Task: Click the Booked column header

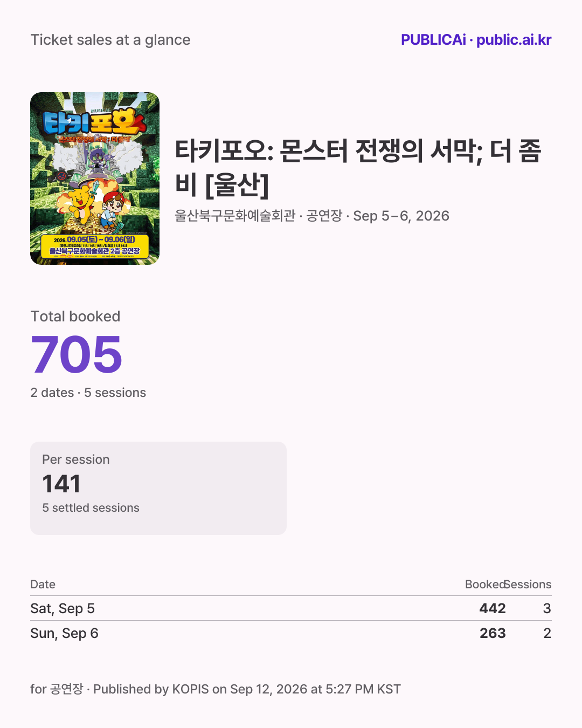Action: point(485,585)
